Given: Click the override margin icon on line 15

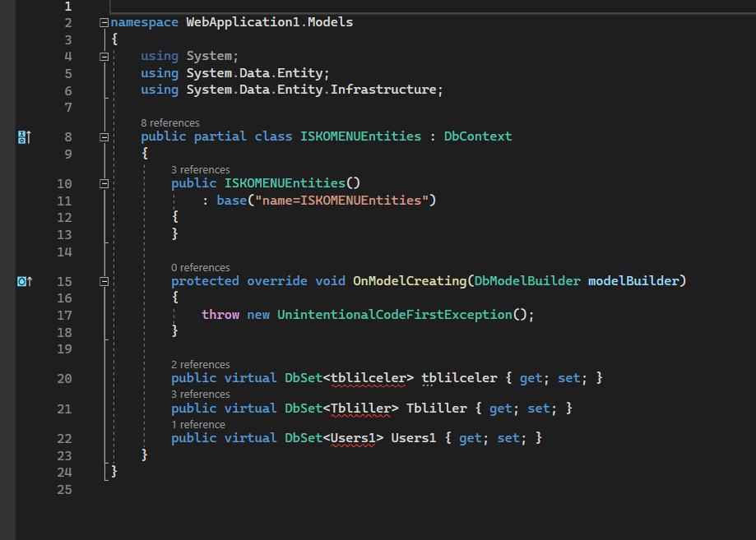Looking at the screenshot, I should 24,281.
